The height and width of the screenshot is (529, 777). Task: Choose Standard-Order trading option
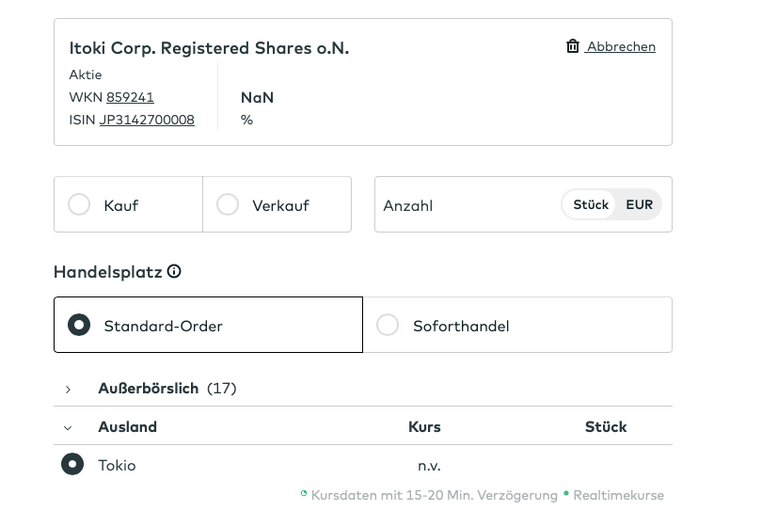[x=79, y=325]
